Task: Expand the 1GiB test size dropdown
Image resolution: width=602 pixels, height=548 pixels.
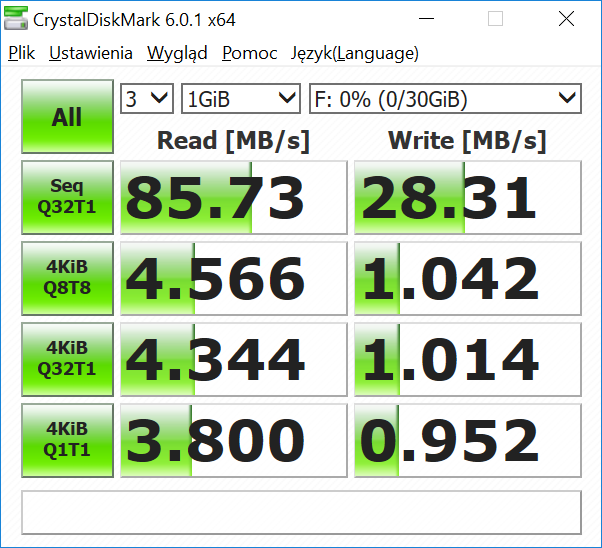Action: (x=241, y=98)
